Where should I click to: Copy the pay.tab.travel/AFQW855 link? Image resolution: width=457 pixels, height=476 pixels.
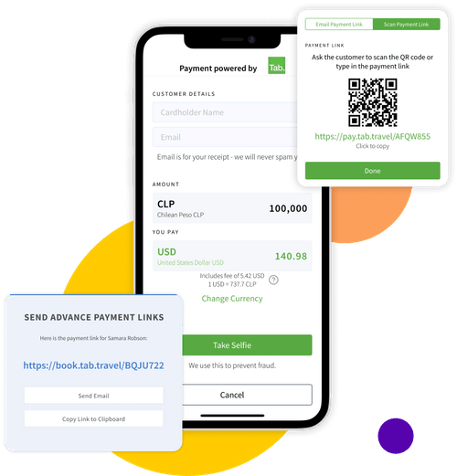point(372,136)
